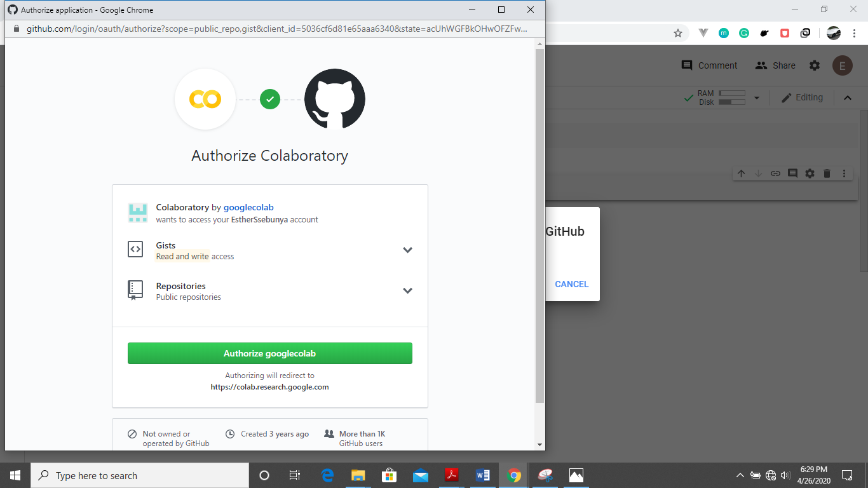Click the padlock icon in address bar

click(17, 29)
